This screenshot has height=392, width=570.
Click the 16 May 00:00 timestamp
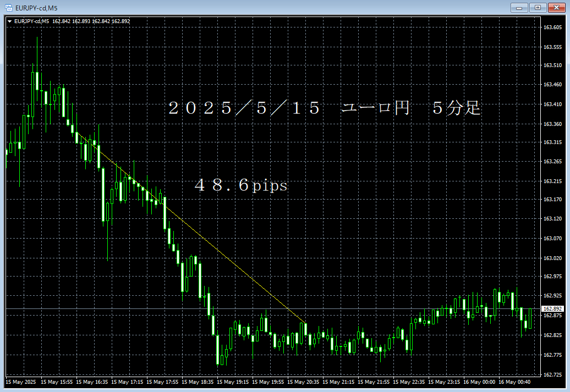(480, 382)
